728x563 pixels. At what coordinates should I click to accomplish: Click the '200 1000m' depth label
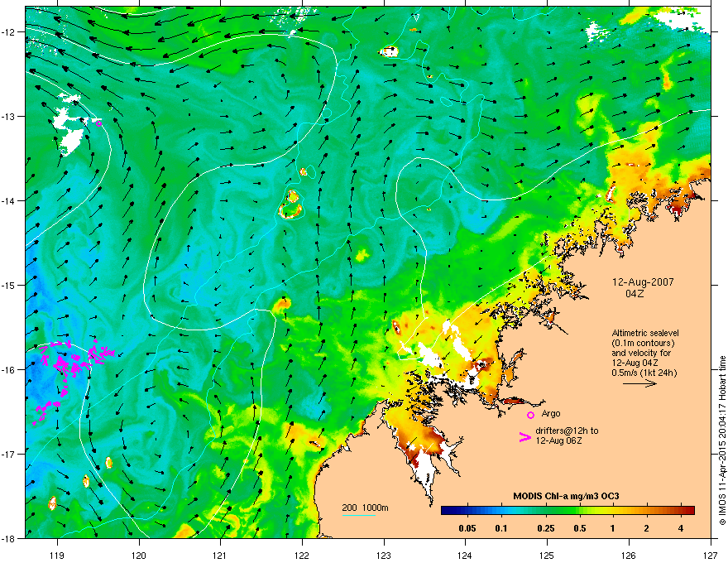coord(365,508)
